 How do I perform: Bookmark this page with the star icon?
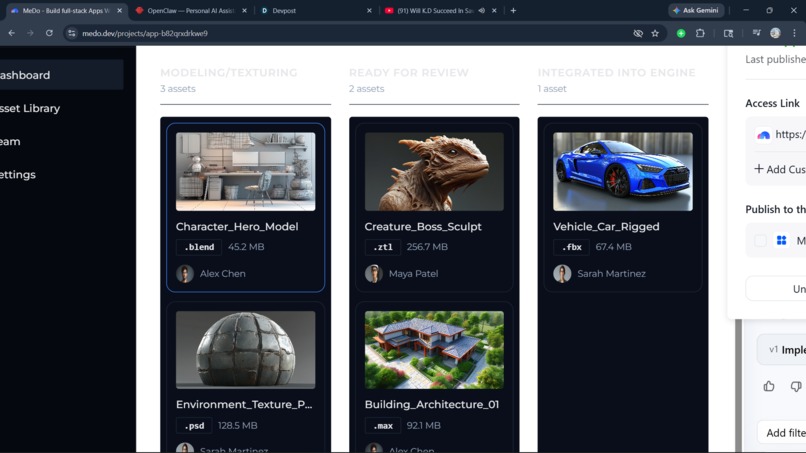(655, 33)
